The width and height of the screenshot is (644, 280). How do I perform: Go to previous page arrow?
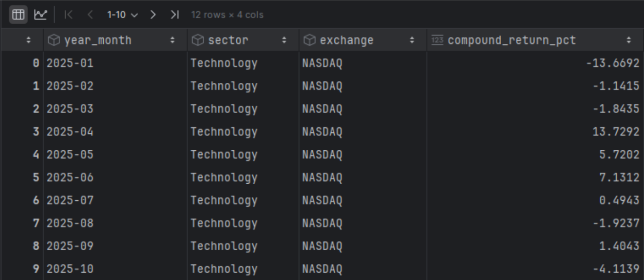[90, 15]
